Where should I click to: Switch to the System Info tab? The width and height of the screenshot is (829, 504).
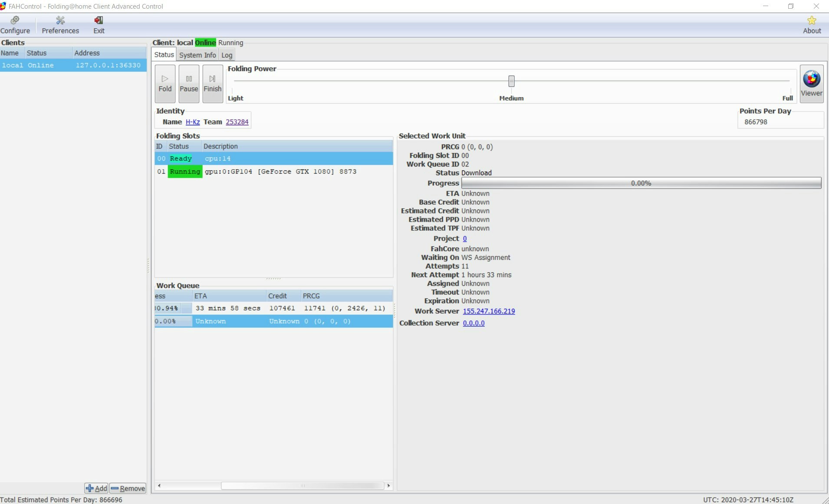[x=197, y=55]
